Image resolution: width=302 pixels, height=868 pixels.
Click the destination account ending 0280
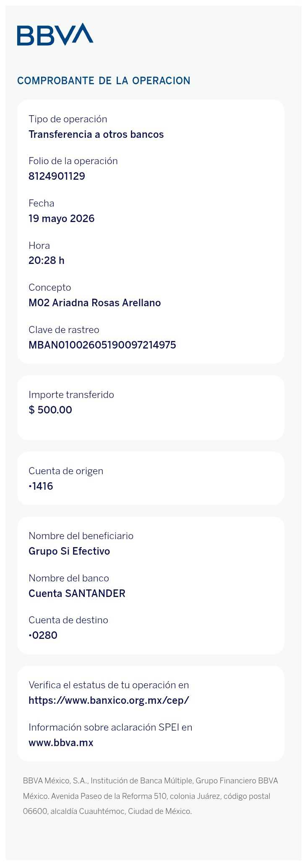[x=43, y=635]
